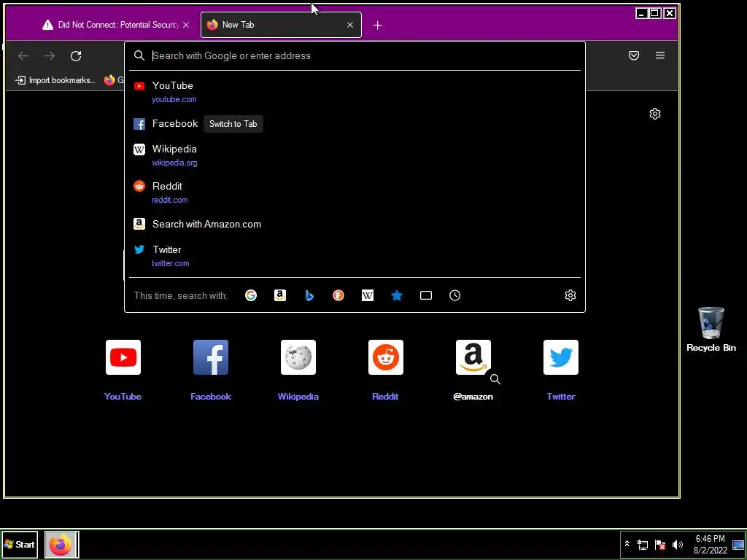The image size is (747, 560).
Task: Open the Windows Start menu
Action: 20,544
